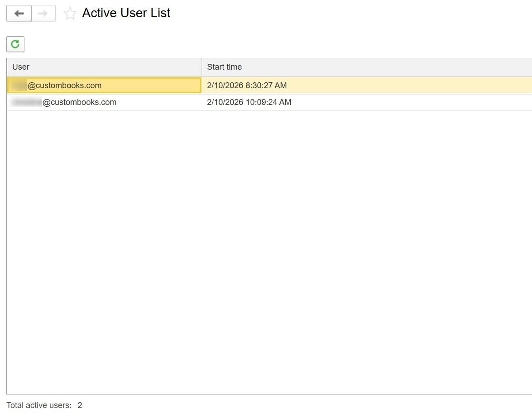Image resolution: width=532 pixels, height=418 pixels.
Task: Click the Total active users label
Action: [x=39, y=405]
